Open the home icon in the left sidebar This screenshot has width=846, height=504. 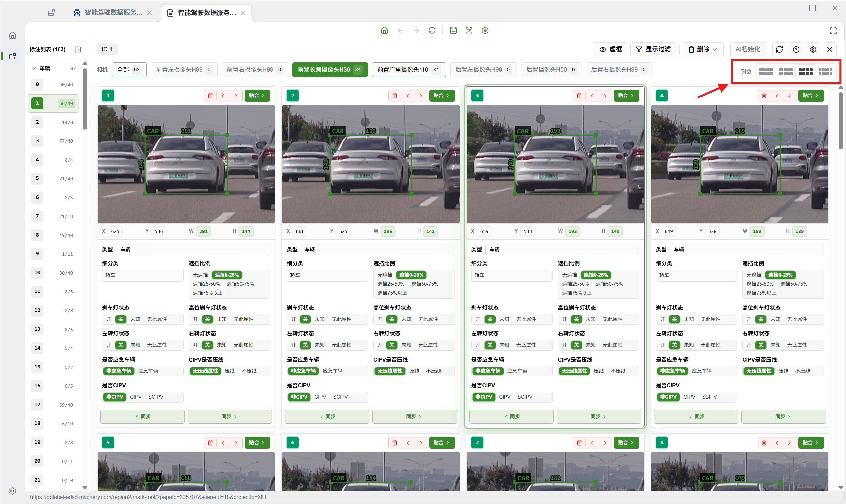pos(13,35)
